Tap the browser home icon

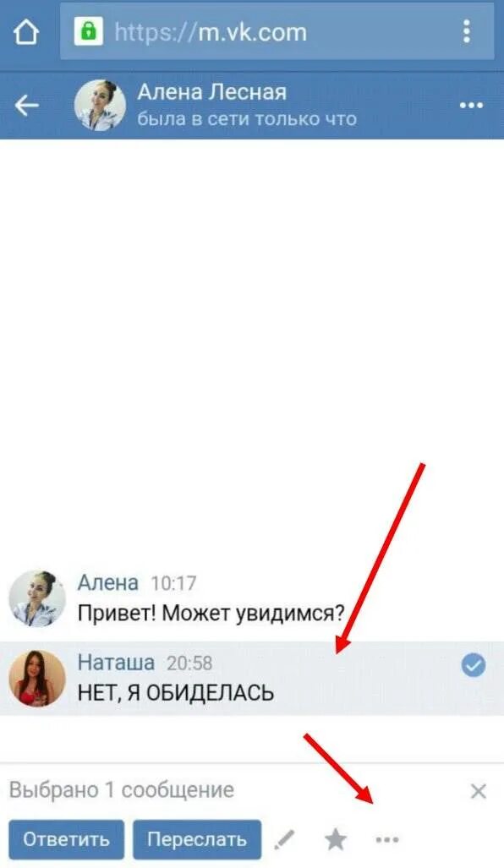(x=26, y=32)
